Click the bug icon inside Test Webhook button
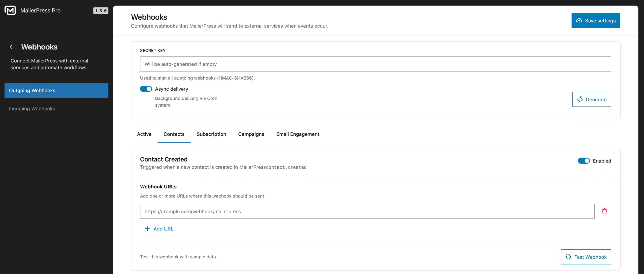The width and height of the screenshot is (644, 274). (x=569, y=257)
